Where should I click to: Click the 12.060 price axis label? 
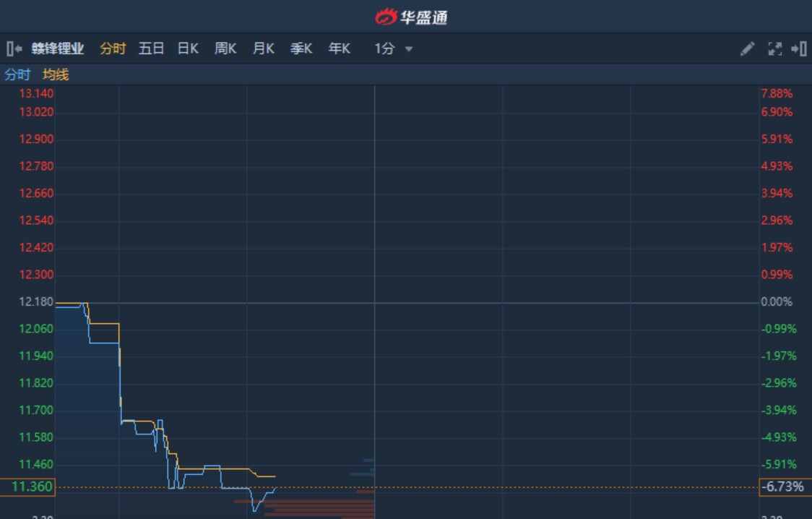coord(36,329)
